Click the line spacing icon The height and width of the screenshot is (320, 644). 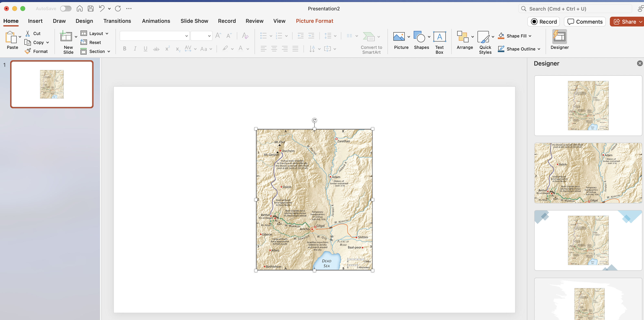tap(328, 36)
